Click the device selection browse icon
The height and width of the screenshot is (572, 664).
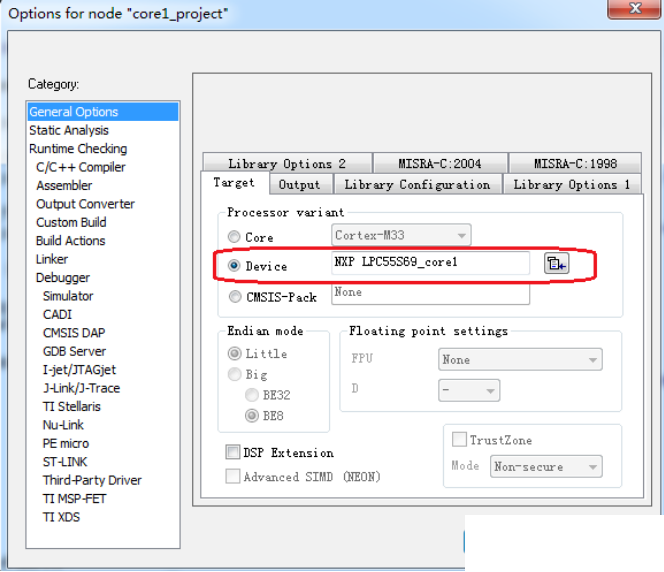(x=555, y=264)
